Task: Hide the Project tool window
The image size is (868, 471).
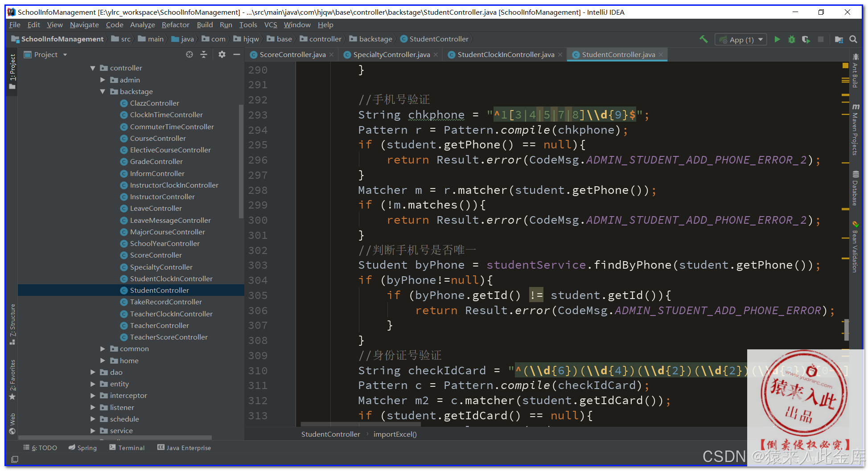Action: (237, 54)
